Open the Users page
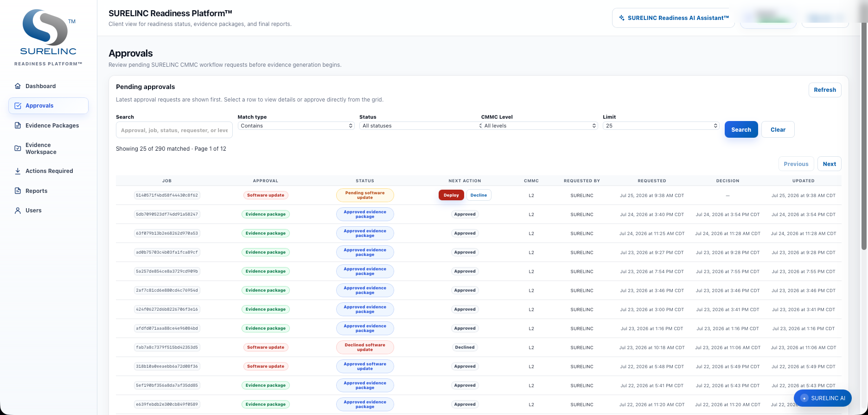 [48, 211]
